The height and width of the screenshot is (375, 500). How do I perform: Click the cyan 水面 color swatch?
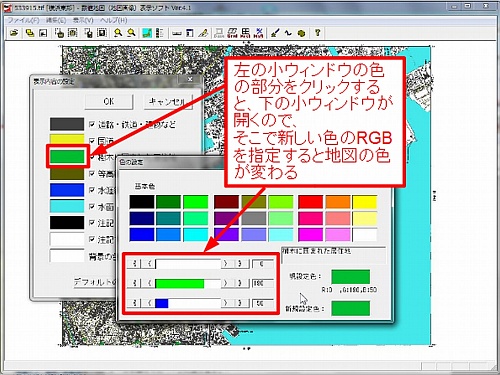pos(67,206)
